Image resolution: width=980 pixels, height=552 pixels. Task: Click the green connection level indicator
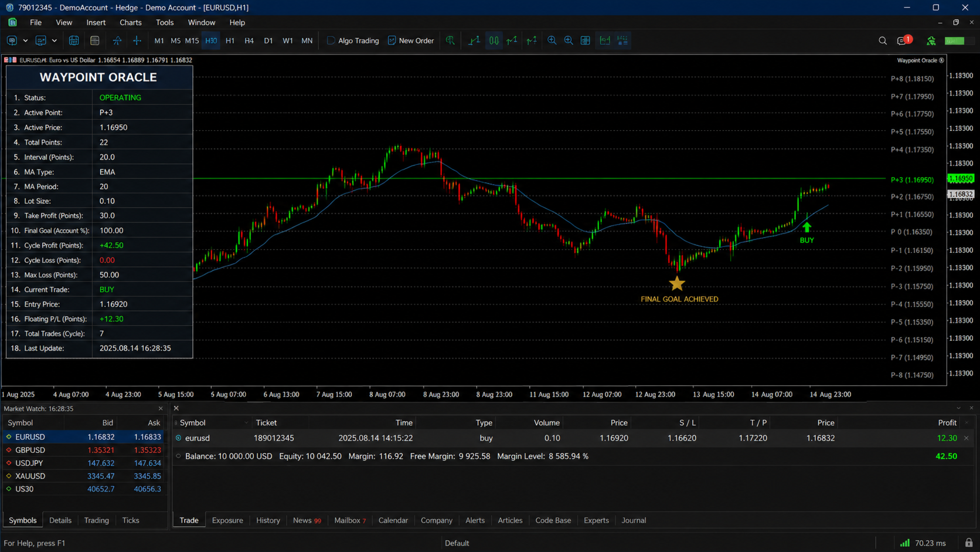[955, 40]
